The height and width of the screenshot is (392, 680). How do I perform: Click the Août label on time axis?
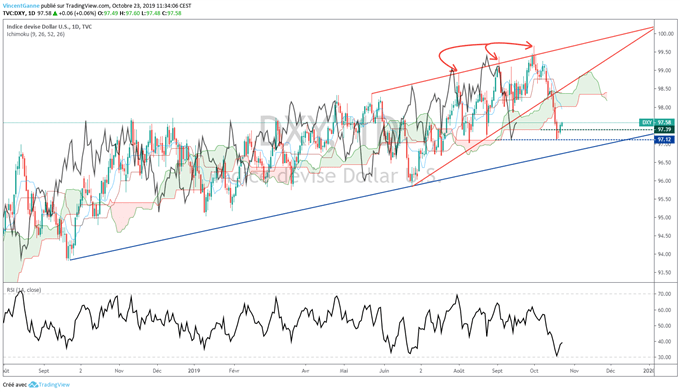459,371
